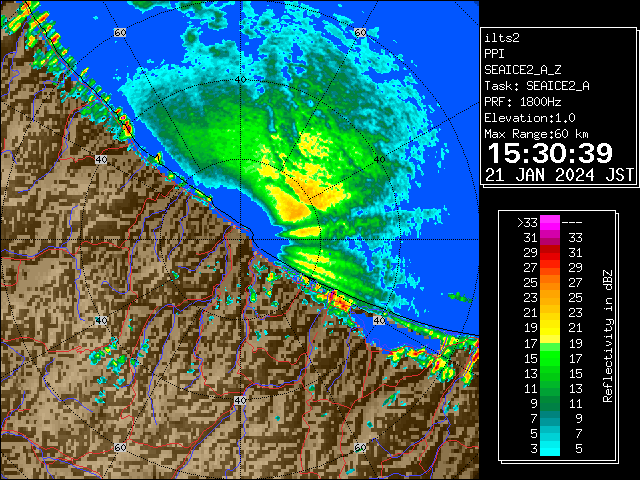The image size is (640, 480).
Task: Click the >33 legend label
Action: [527, 223]
